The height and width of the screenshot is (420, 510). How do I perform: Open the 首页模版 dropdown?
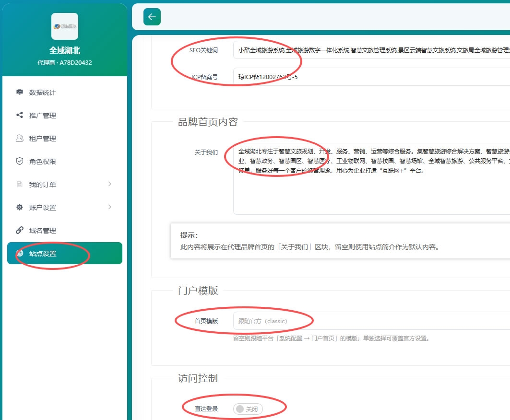(x=371, y=321)
